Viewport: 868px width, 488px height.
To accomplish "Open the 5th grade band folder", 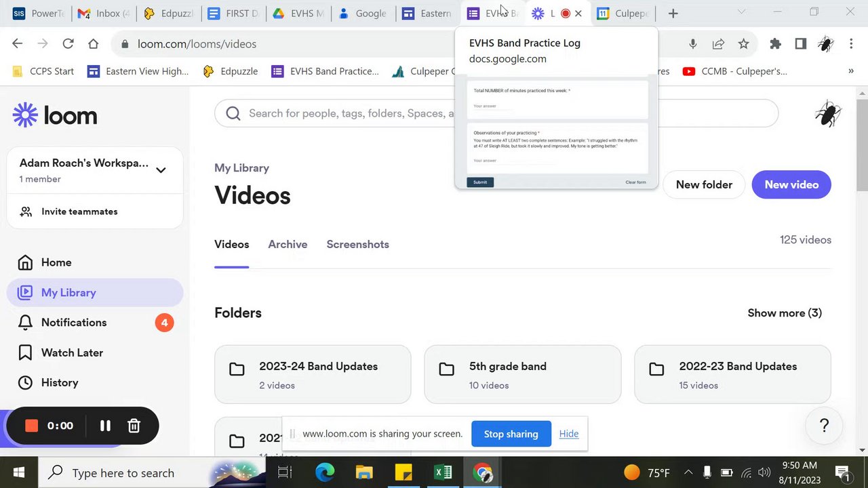I will [523, 374].
